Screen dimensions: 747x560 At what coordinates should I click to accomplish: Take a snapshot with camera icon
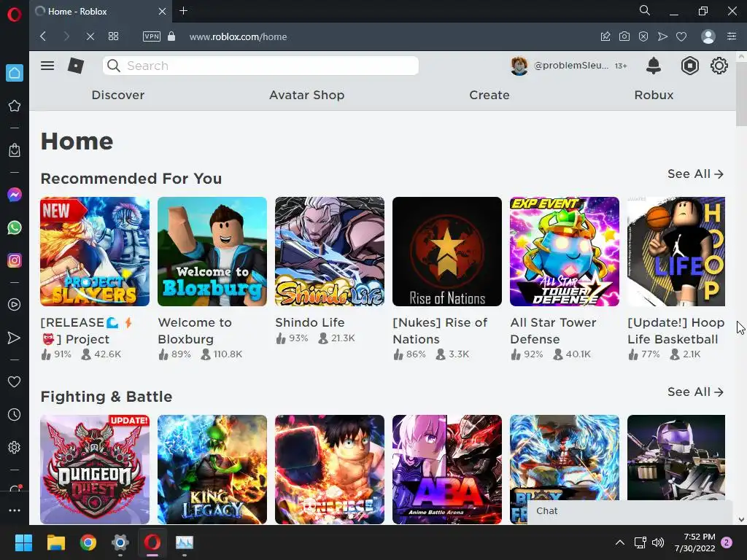624,36
